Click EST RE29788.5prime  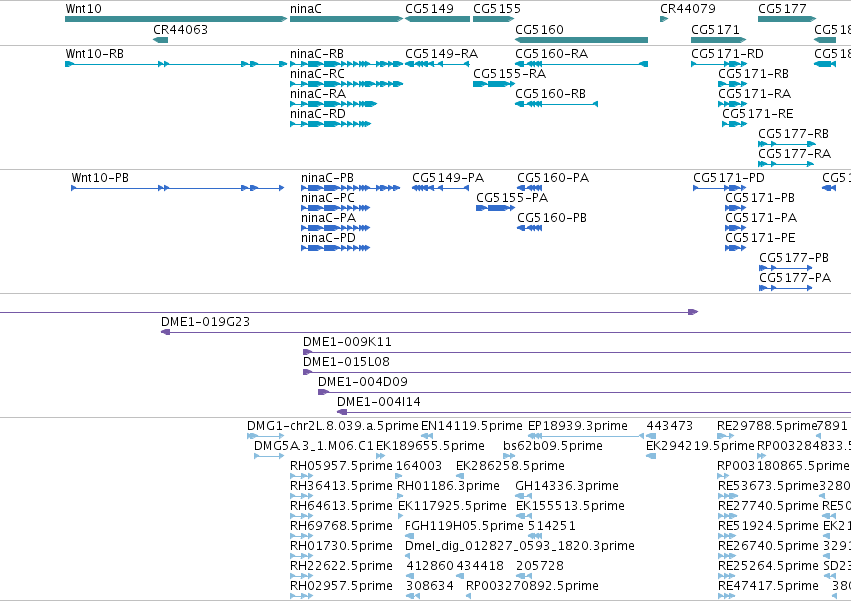pos(726,436)
